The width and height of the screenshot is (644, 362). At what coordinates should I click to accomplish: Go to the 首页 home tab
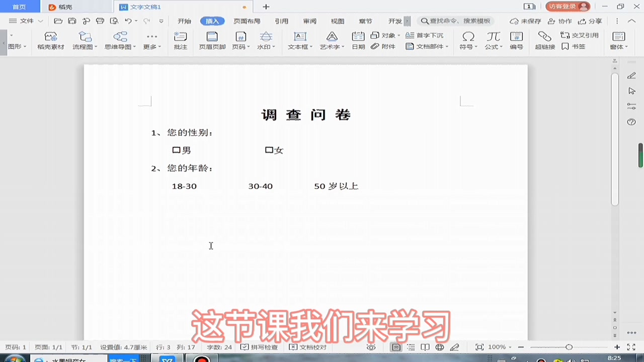pyautogui.click(x=19, y=7)
